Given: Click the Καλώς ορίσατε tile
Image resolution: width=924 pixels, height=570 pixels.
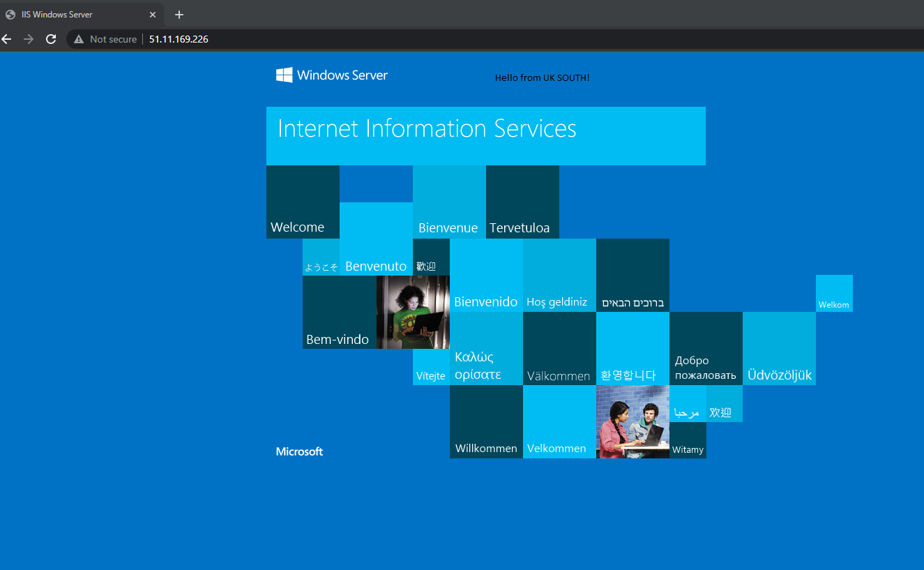Looking at the screenshot, I should 486,349.
